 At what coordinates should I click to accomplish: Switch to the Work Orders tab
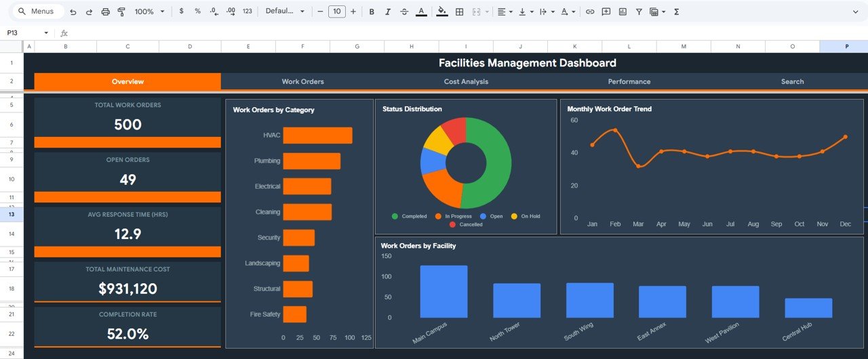[x=302, y=81]
